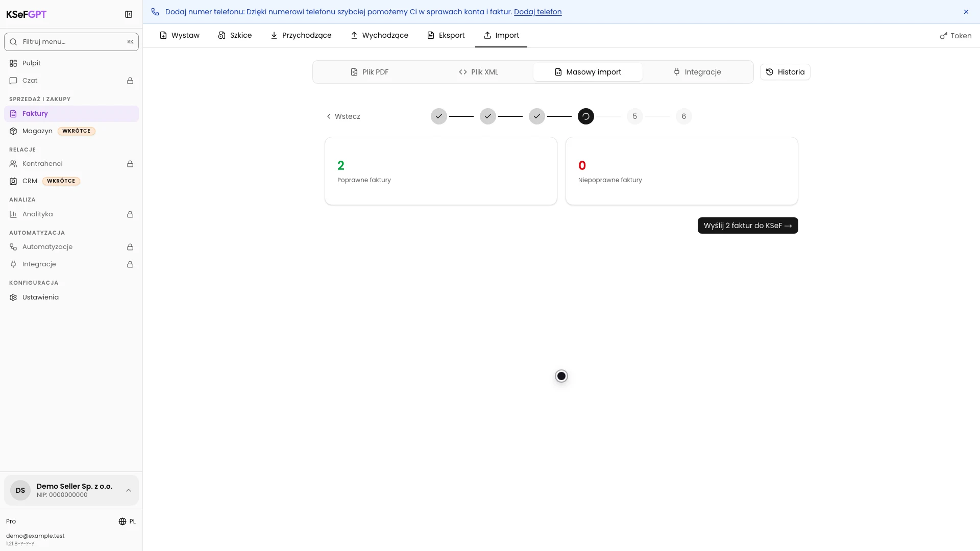Click the DS company avatar

click(x=20, y=490)
